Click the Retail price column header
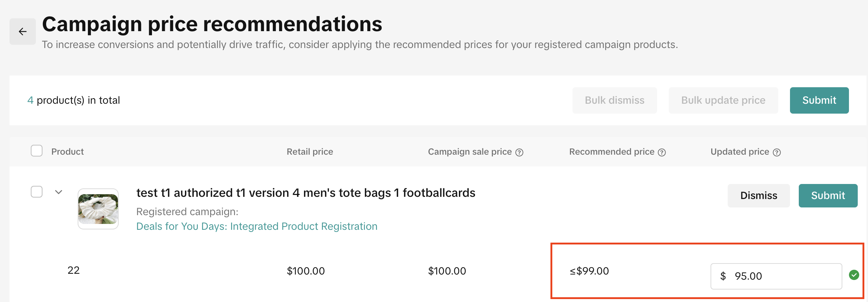The height and width of the screenshot is (302, 868). point(310,152)
